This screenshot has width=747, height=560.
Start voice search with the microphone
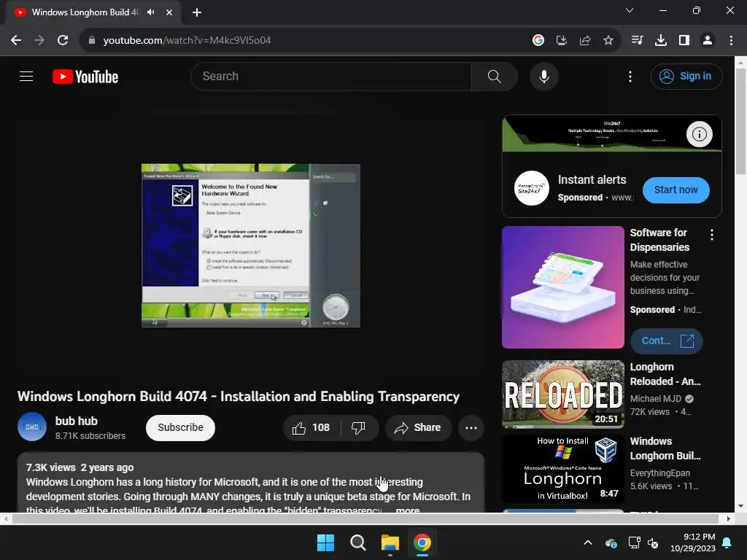point(543,76)
